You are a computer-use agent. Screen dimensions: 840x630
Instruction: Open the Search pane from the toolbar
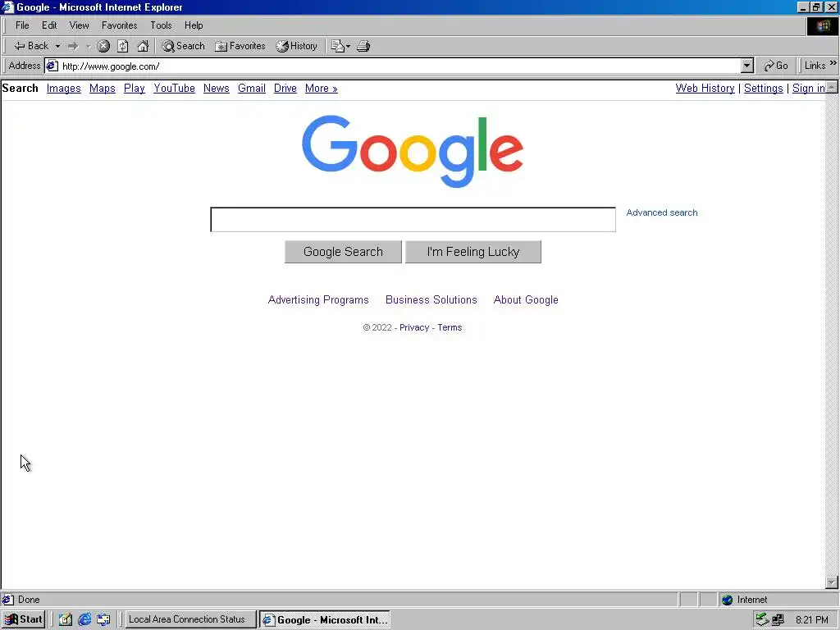tap(183, 46)
